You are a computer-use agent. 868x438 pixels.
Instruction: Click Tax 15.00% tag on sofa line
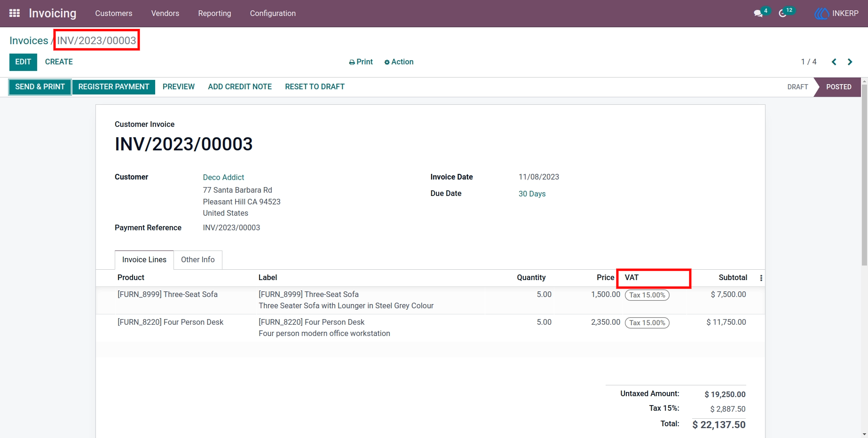(647, 295)
